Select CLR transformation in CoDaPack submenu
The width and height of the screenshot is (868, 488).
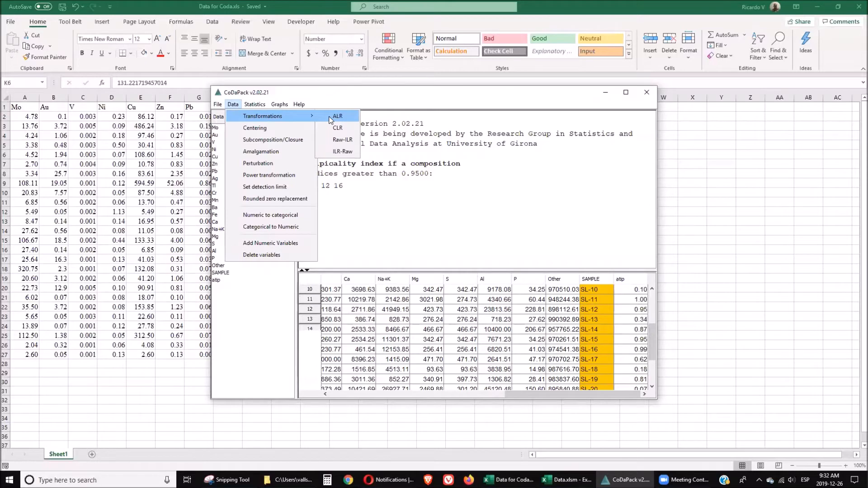click(337, 128)
